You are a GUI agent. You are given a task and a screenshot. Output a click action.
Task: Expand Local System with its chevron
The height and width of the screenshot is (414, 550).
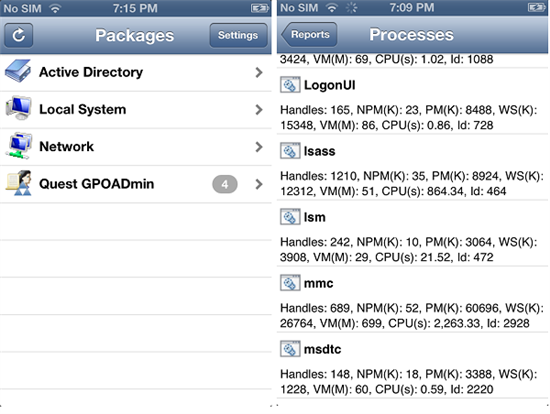pyautogui.click(x=259, y=109)
